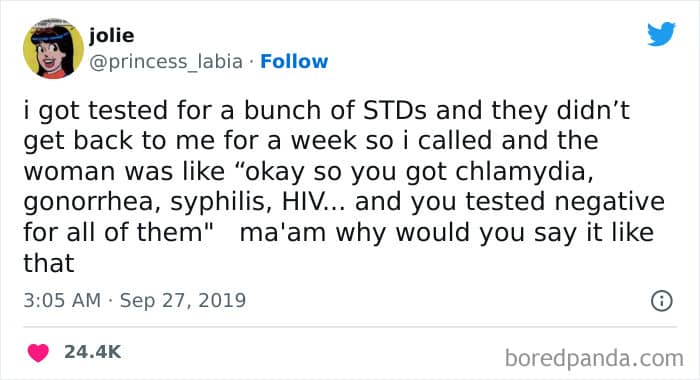700x380 pixels.
Task: Click the Follow link
Action: (294, 61)
